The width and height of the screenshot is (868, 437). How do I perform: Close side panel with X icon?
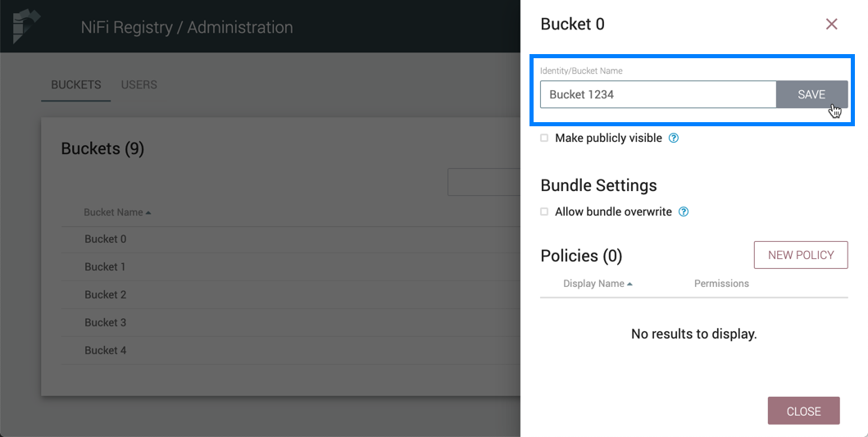[831, 25]
